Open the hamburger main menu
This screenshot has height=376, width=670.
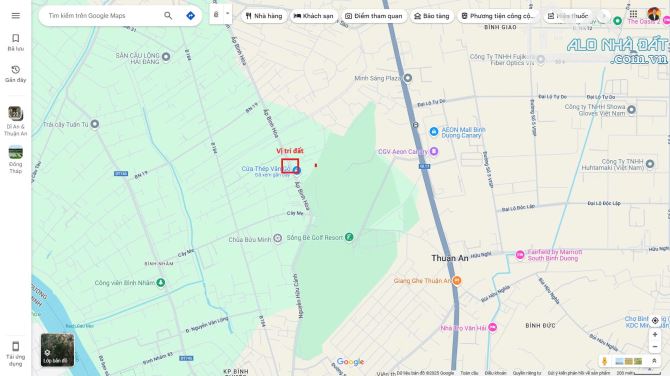(16, 16)
